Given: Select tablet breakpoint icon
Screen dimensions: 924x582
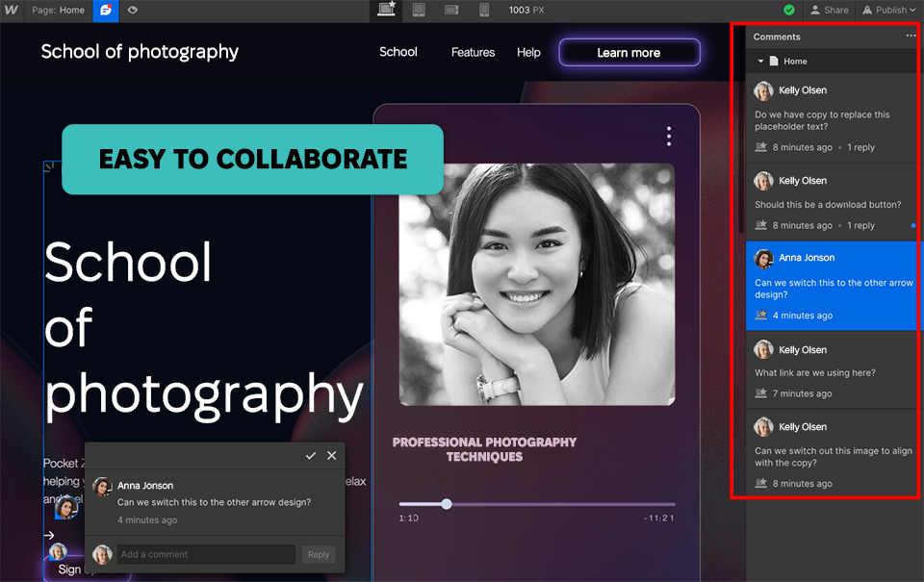Looking at the screenshot, I should click(x=419, y=10).
